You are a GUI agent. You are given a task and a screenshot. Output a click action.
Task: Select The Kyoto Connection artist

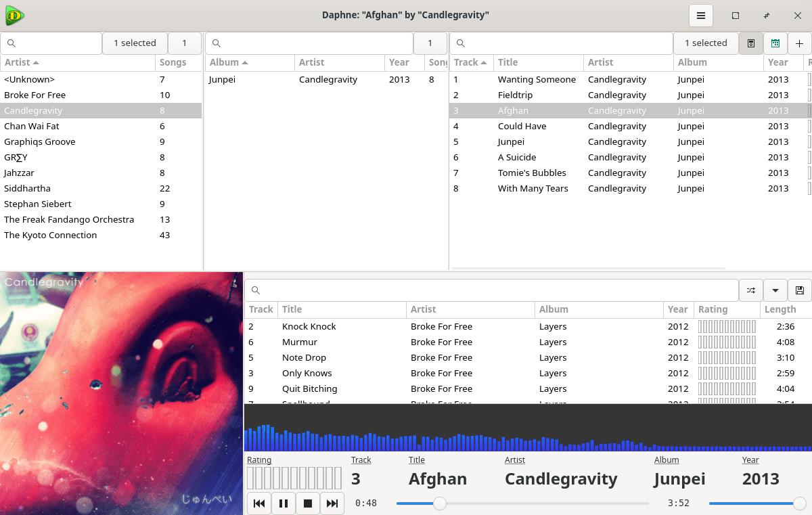coord(51,235)
